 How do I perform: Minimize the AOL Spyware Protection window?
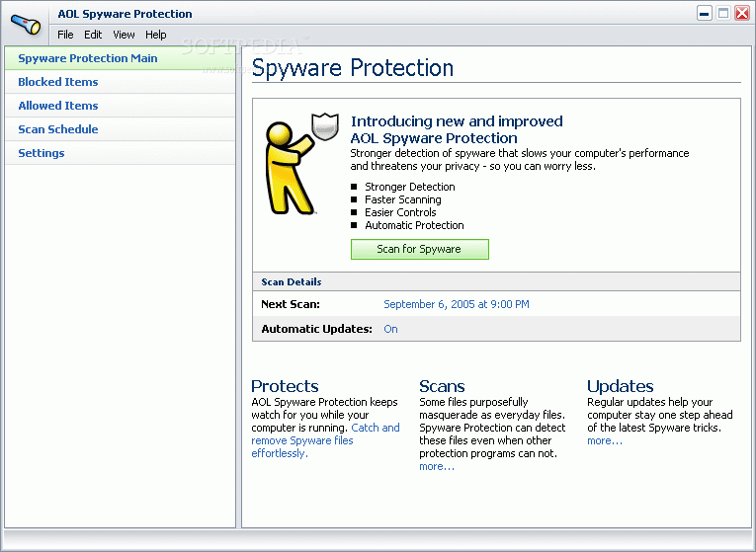[705, 14]
